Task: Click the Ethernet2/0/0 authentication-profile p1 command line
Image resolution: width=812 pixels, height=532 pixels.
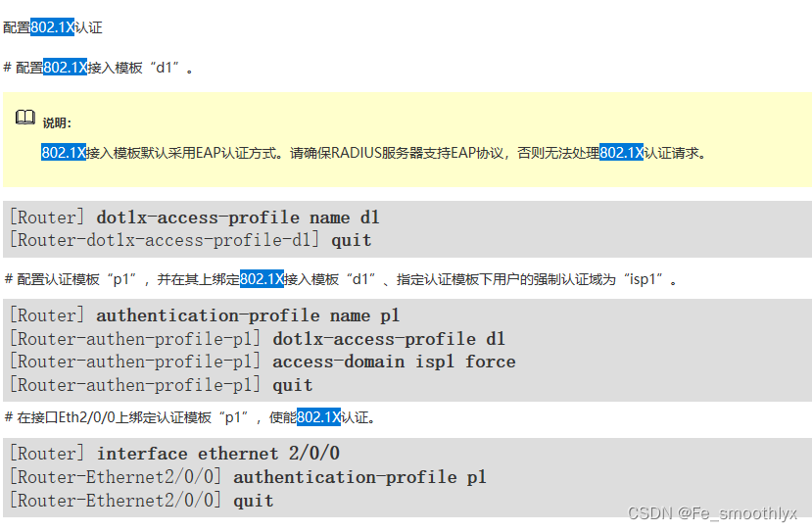Action: coord(248,476)
